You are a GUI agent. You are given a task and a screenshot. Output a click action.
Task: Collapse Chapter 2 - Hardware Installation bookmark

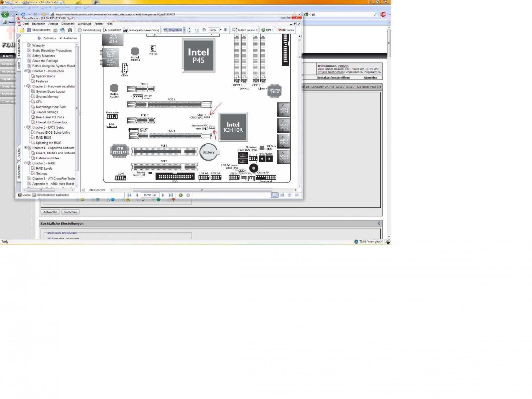[x=26, y=86]
